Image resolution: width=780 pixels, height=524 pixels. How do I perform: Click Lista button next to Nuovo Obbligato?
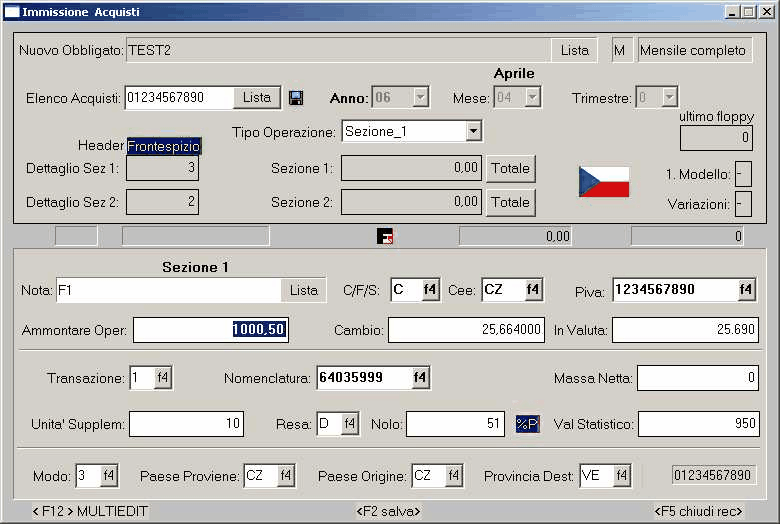coord(575,50)
